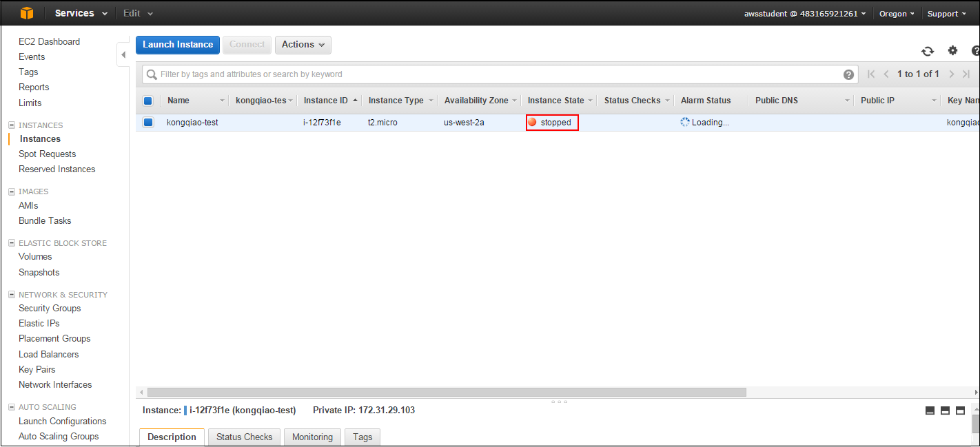Open Launch Configurations in the sidebar
The width and height of the screenshot is (980, 447).
click(x=62, y=422)
